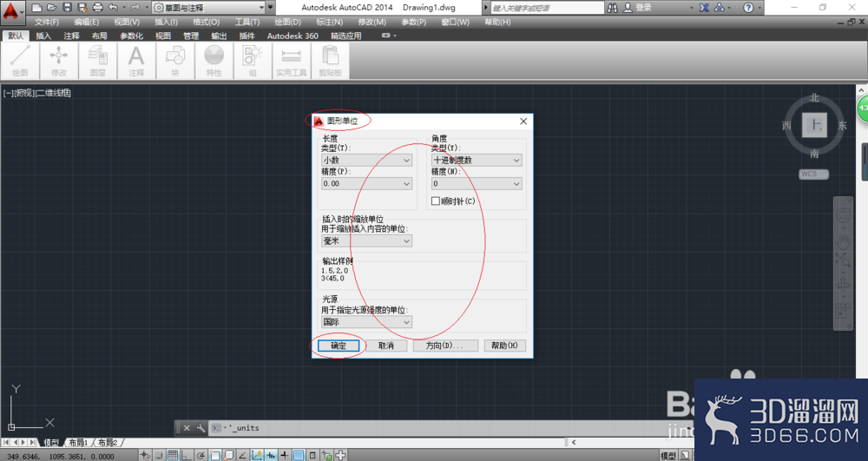Click the 登录 sign-in link
This screenshot has width=868, height=461.
pyautogui.click(x=643, y=8)
